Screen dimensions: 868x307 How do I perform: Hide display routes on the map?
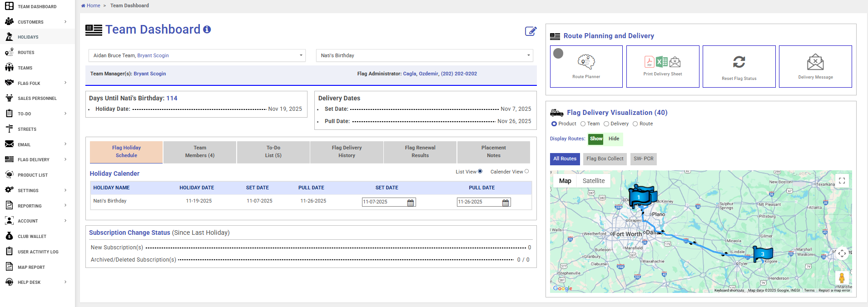click(614, 139)
